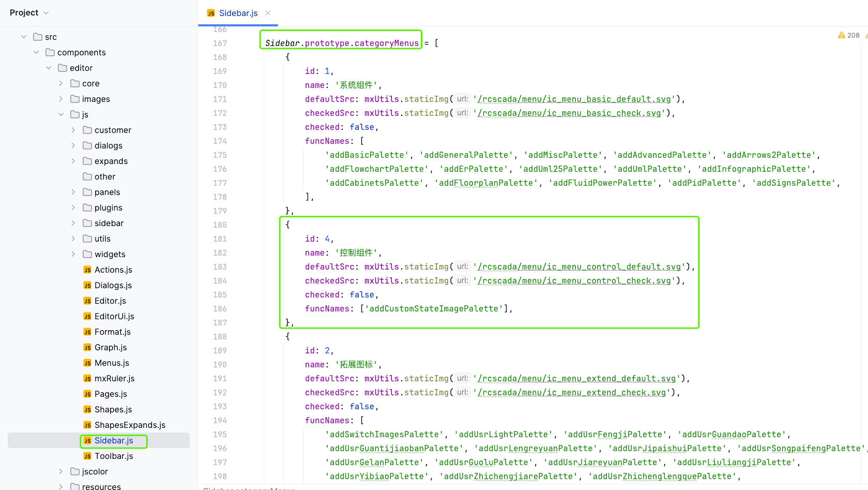868x490 pixels.
Task: Click the 208 warnings indicator
Action: pos(848,35)
